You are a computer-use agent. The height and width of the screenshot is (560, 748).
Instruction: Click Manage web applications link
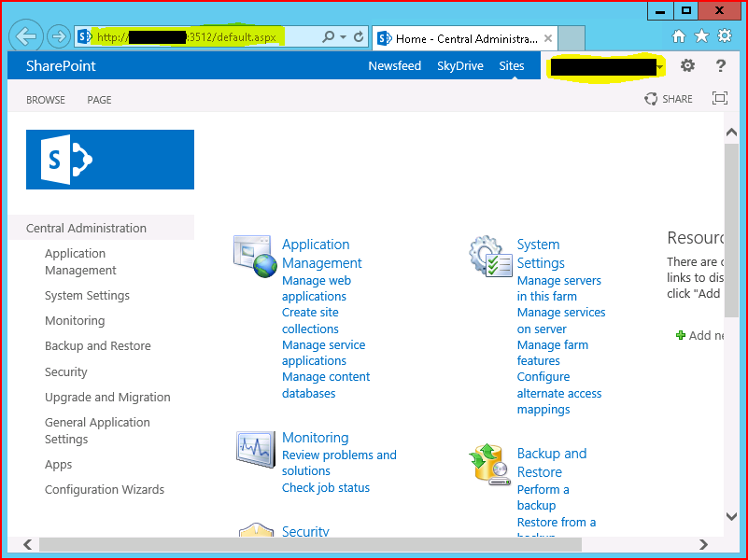tap(317, 288)
